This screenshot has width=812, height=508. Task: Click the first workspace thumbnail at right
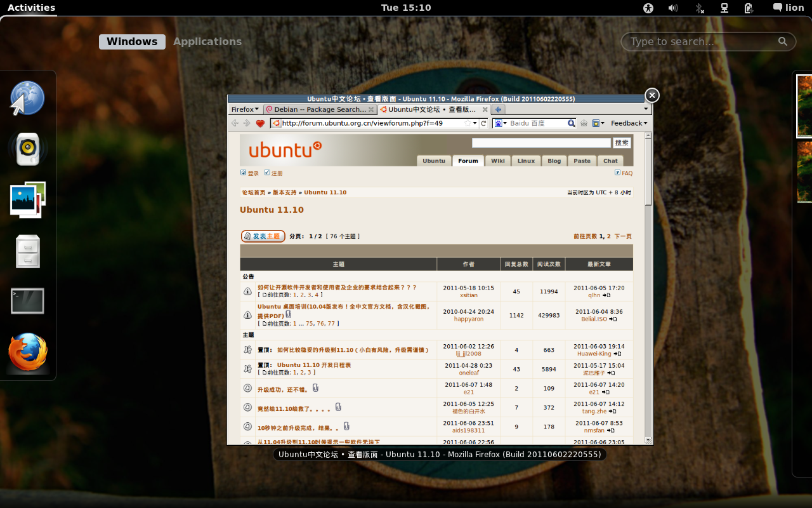pos(804,106)
